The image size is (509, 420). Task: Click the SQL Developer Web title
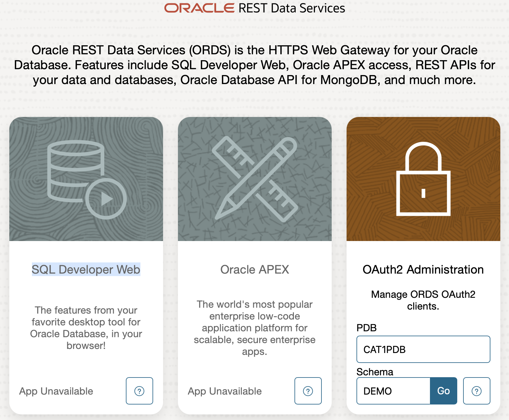86,270
